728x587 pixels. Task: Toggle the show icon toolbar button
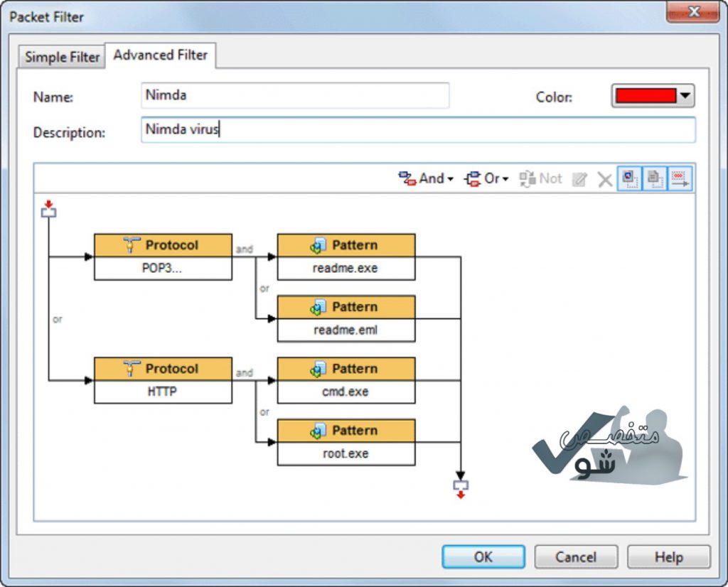pos(630,178)
